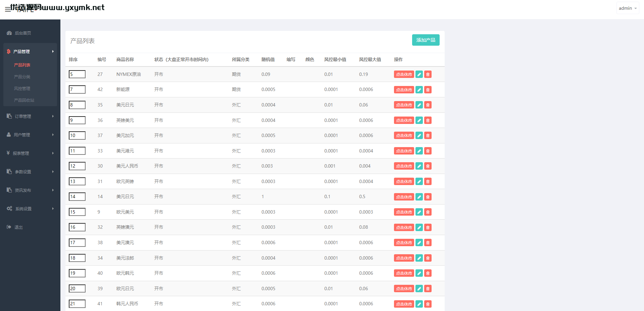Open 产品回收站 submenu item
This screenshot has height=311, width=644.
(24, 100)
